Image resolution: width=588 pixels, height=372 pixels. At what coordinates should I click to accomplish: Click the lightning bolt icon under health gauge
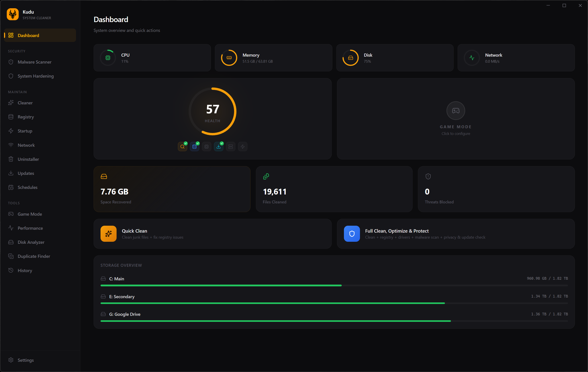coord(243,147)
